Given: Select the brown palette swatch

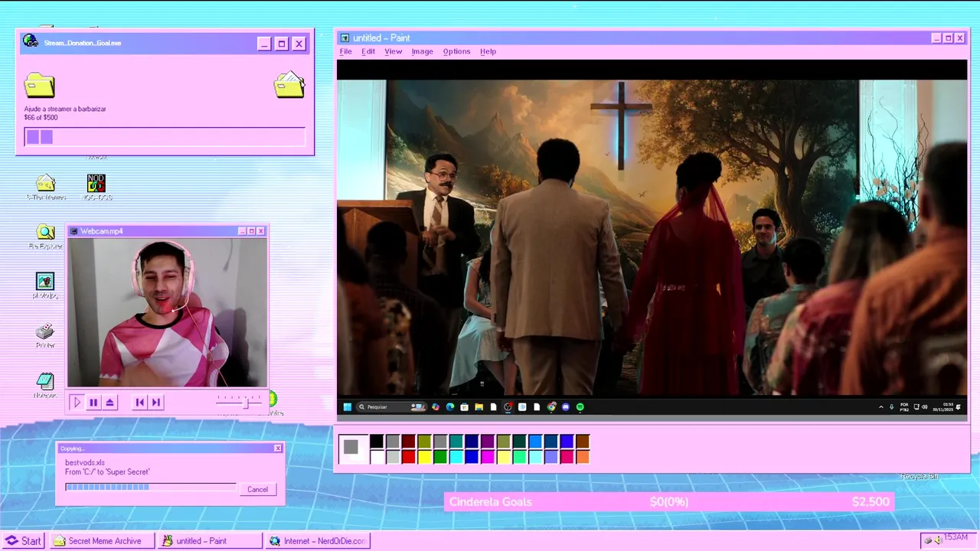Looking at the screenshot, I should tap(583, 442).
